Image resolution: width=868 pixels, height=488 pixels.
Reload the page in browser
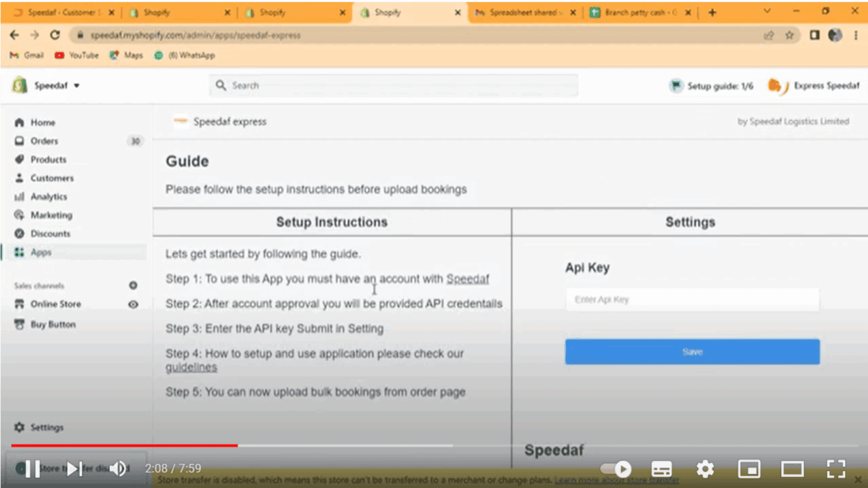click(x=55, y=35)
